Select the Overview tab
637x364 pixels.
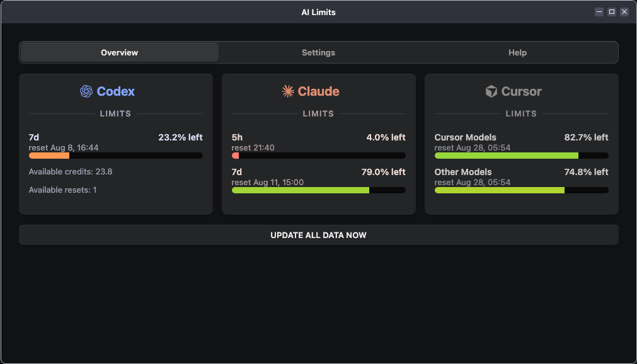coord(120,52)
